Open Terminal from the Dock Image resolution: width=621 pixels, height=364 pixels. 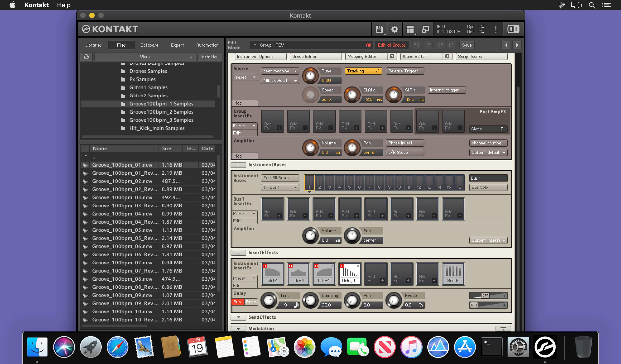click(x=491, y=347)
